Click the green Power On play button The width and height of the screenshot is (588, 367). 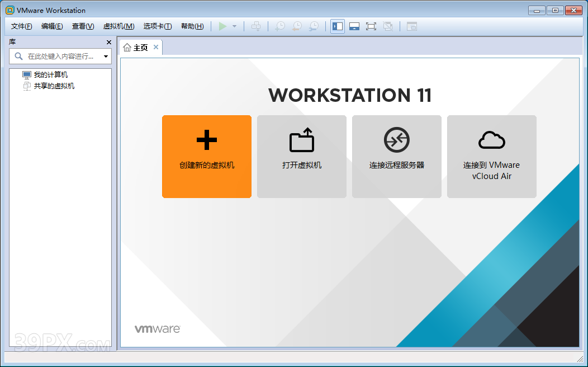coord(222,26)
